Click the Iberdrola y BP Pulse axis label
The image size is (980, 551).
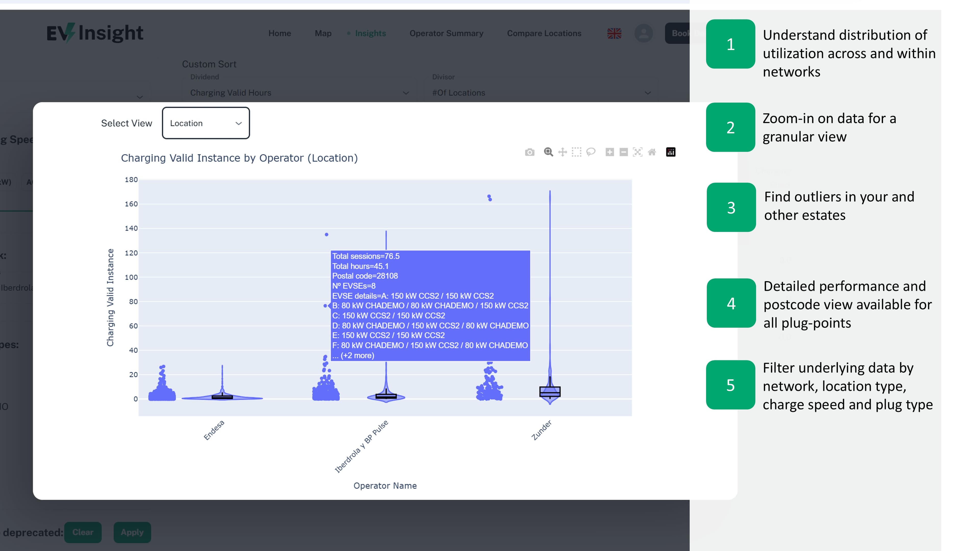coord(361,446)
